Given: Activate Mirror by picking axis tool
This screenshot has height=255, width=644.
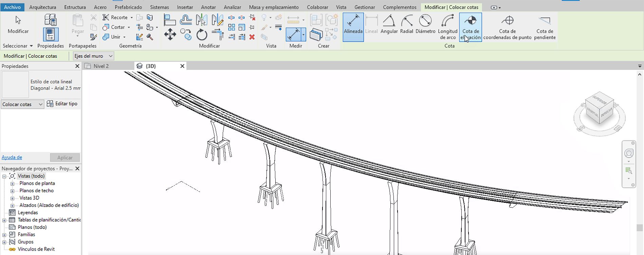Looking at the screenshot, I should coord(202,20).
